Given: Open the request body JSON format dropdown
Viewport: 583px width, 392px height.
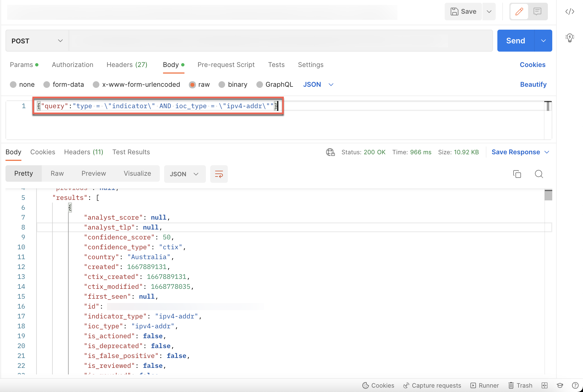Looking at the screenshot, I should tap(318, 85).
